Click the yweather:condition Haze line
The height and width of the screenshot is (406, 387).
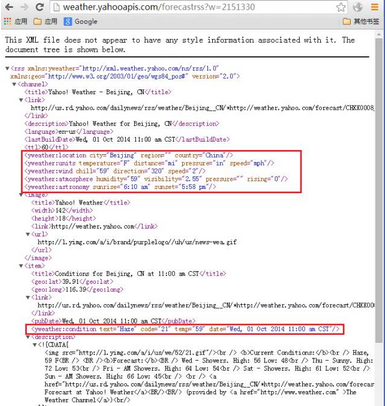pos(185,329)
